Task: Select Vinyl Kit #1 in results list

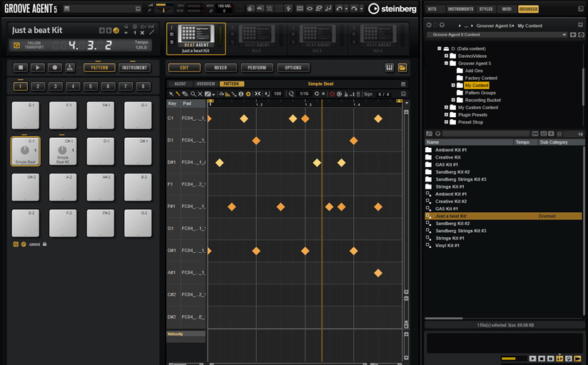Action: click(504, 245)
